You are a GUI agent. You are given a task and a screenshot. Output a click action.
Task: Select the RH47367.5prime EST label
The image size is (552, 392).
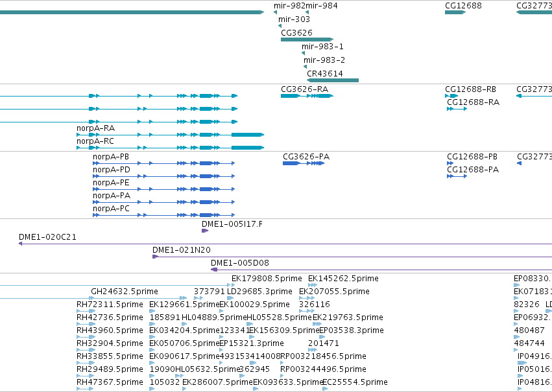pos(110,383)
